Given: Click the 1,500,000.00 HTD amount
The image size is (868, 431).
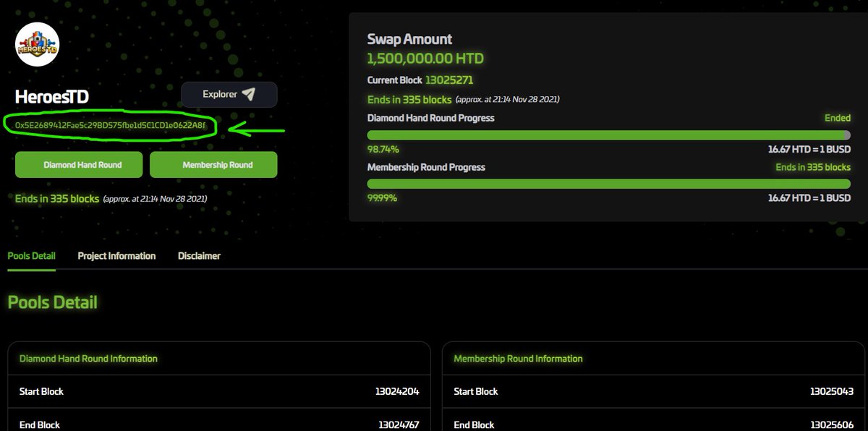Looking at the screenshot, I should click(425, 59).
